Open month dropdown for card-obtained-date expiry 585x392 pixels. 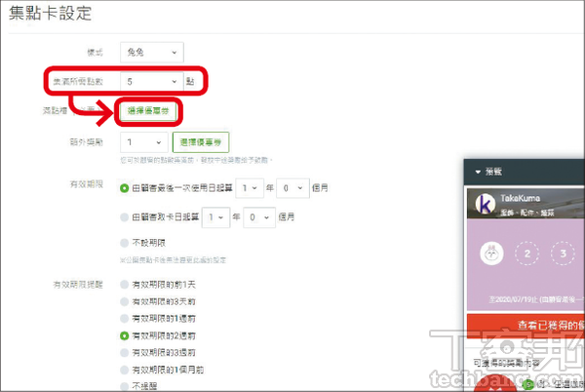(259, 217)
